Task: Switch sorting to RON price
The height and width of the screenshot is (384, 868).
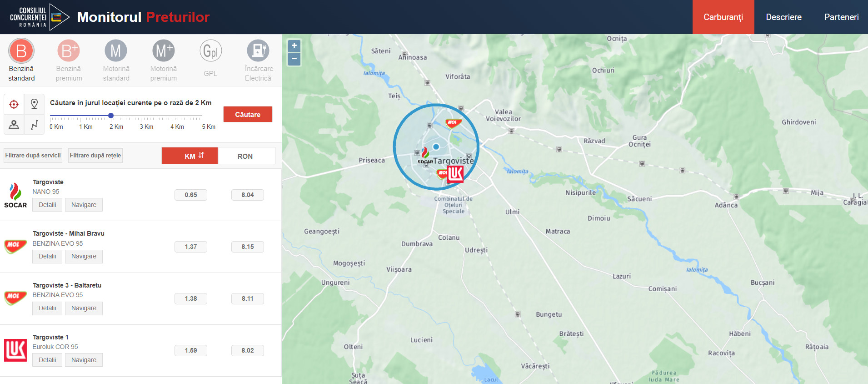Action: point(246,156)
